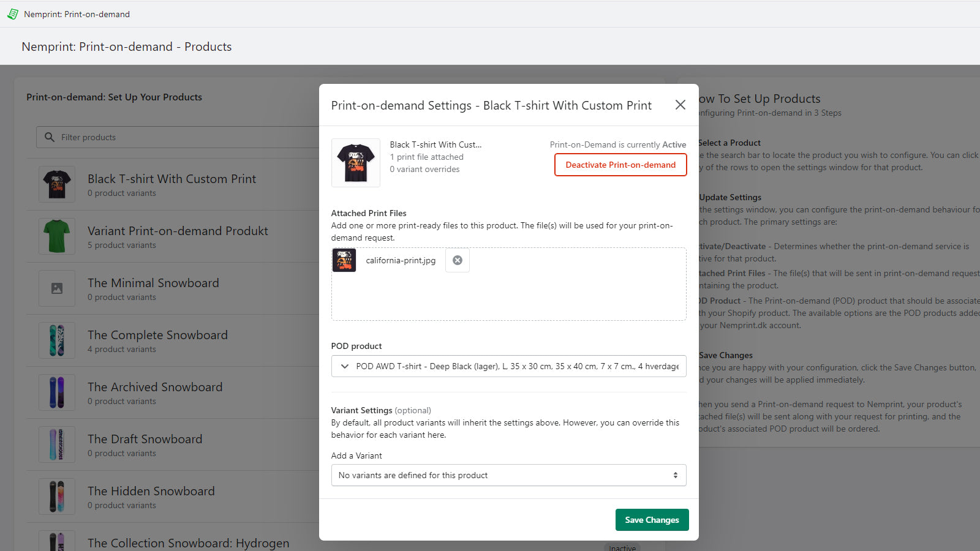Click the '4 product variants' label
Viewport: 980px width, 551px height.
coord(122,349)
